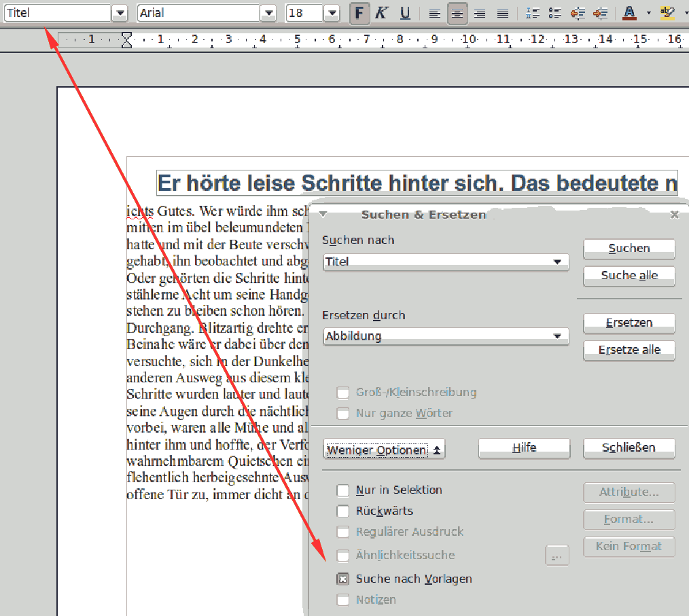
Task: Justify the paragraph text
Action: 503,13
